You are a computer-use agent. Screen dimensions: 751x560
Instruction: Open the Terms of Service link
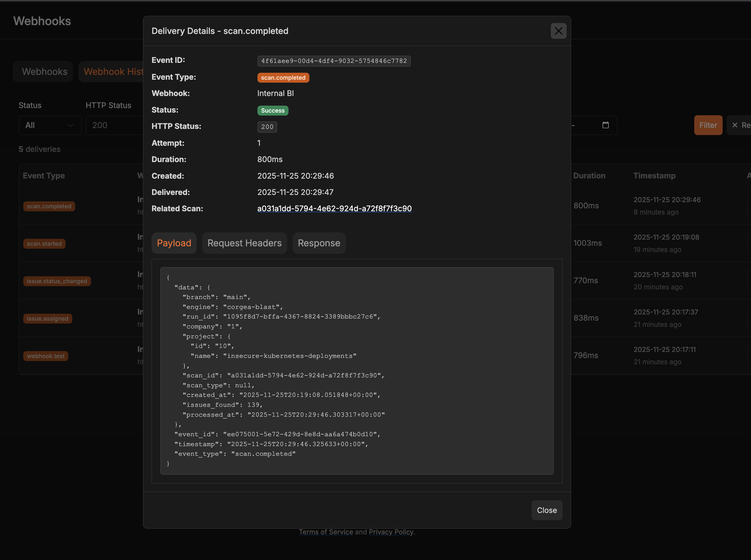(325, 532)
